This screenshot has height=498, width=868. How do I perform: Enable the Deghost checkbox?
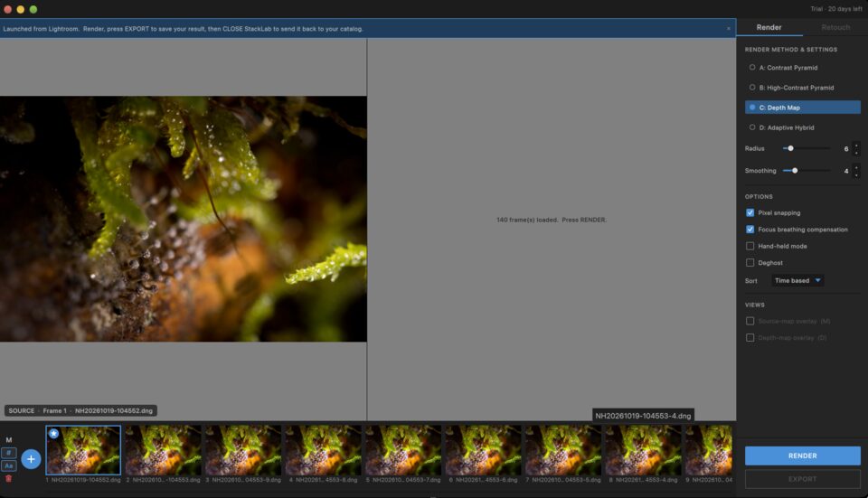tap(750, 262)
